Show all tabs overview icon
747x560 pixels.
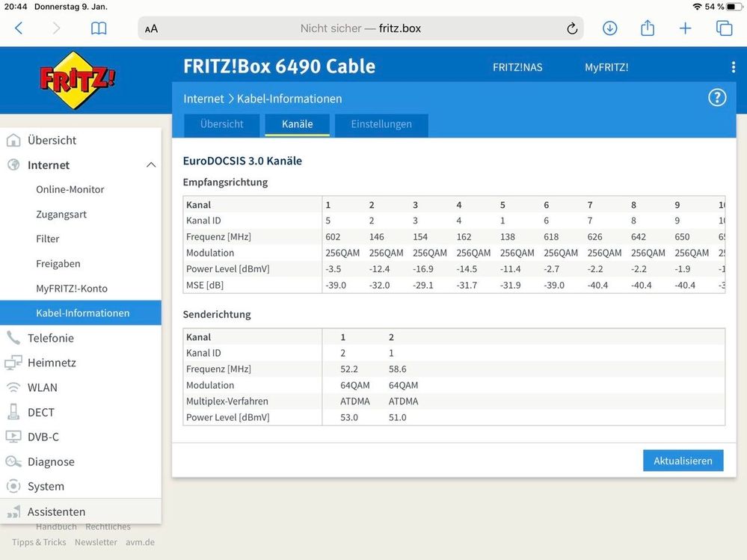[x=724, y=28]
